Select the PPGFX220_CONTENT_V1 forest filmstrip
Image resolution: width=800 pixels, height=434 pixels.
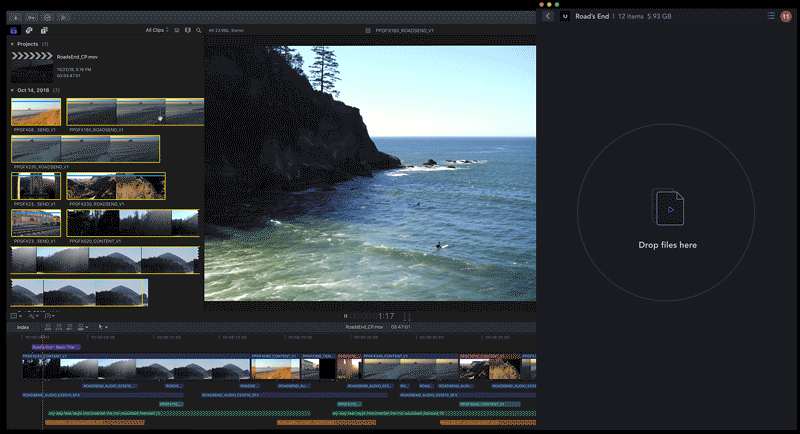[133, 223]
